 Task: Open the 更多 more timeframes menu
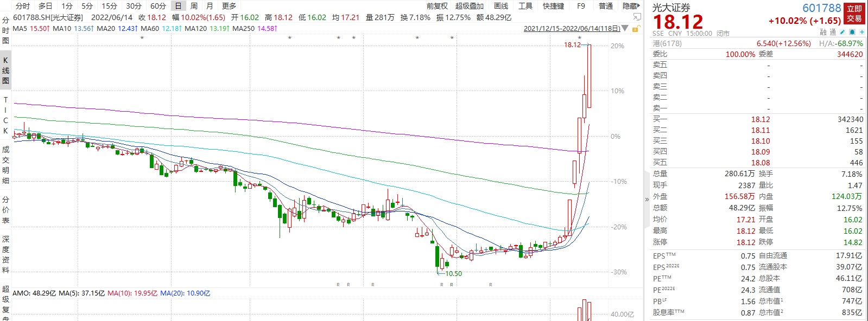(229, 6)
